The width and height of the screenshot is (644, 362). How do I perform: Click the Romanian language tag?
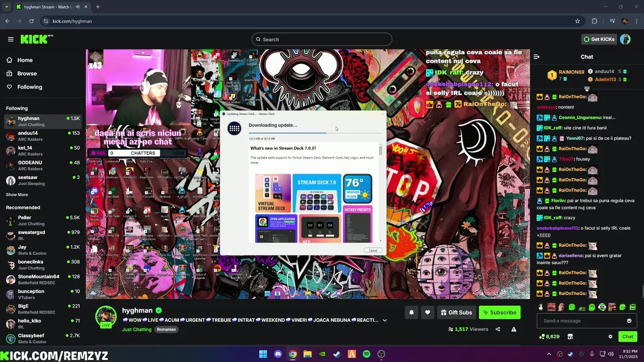pyautogui.click(x=166, y=329)
